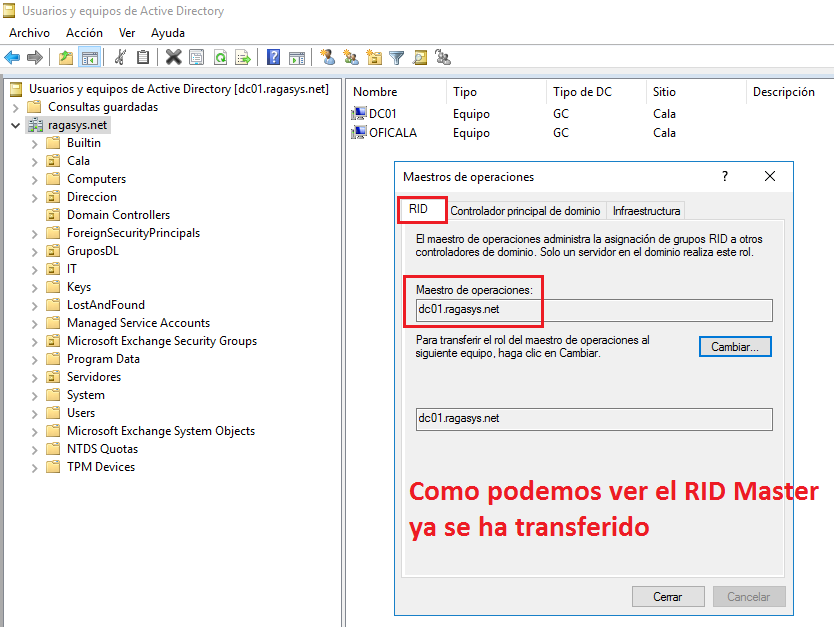Select Domain Controllers in tree
This screenshot has width=834, height=627.
pos(118,215)
